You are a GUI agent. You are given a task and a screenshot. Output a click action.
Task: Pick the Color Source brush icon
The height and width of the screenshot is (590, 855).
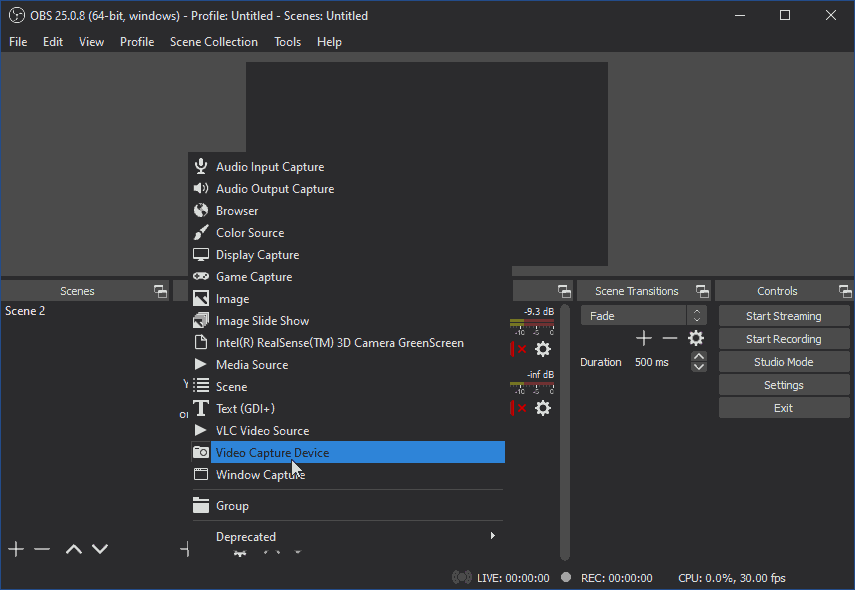pyautogui.click(x=201, y=232)
